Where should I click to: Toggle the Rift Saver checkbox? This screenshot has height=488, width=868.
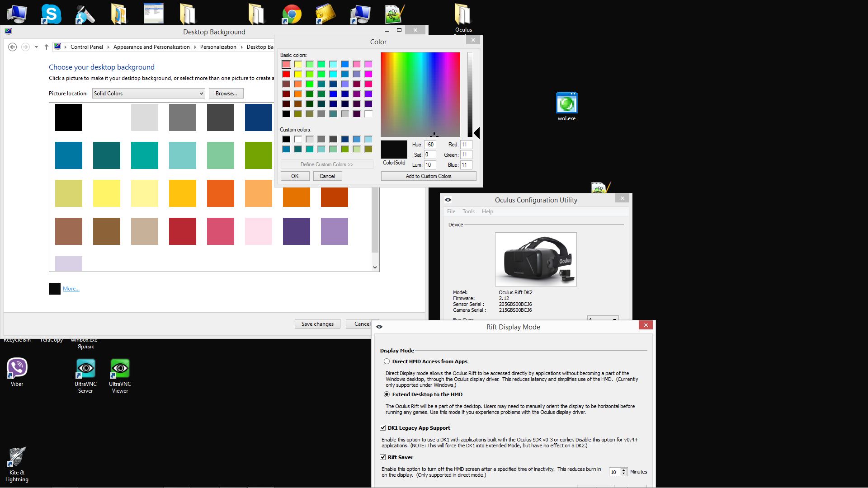[x=383, y=457]
